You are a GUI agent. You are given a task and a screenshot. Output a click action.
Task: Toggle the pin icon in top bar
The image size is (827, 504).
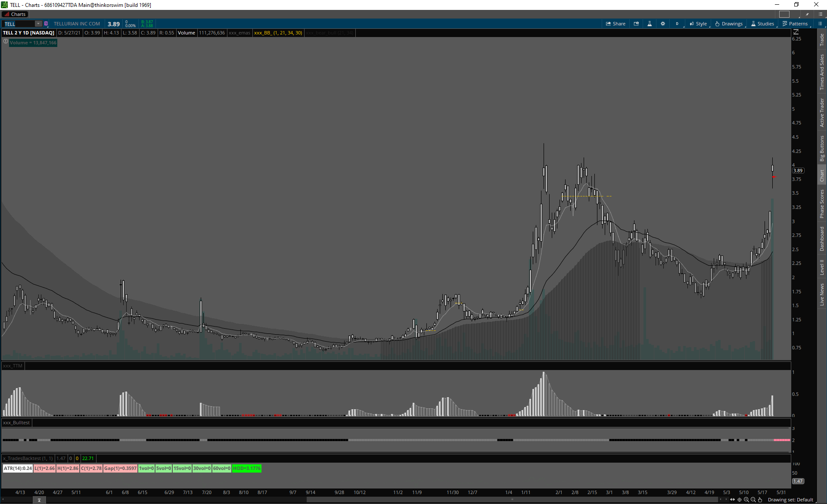pyautogui.click(x=807, y=14)
